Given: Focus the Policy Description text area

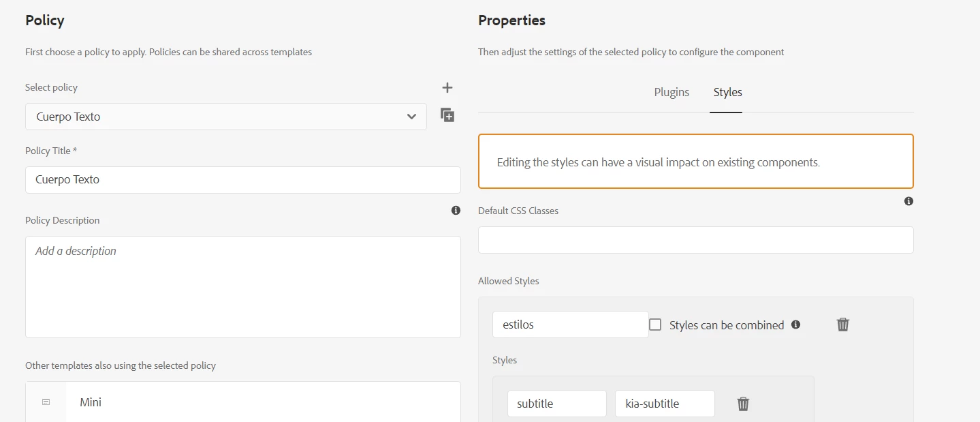Looking at the screenshot, I should (242, 286).
